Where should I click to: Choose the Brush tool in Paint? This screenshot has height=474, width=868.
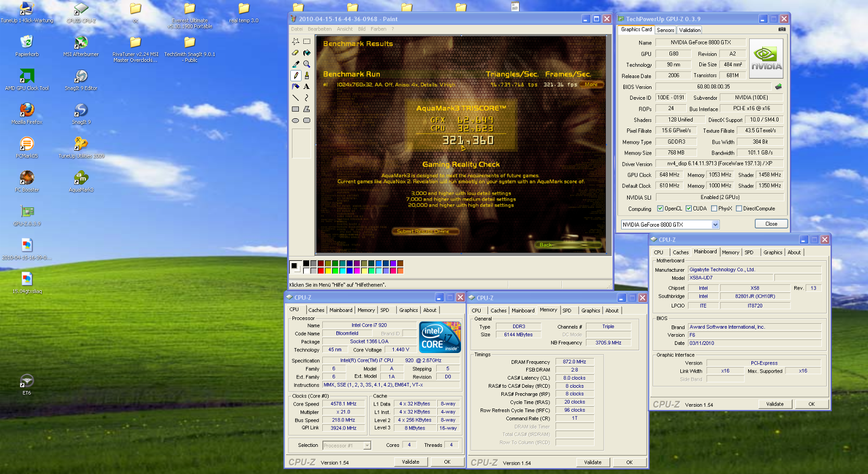[307, 75]
